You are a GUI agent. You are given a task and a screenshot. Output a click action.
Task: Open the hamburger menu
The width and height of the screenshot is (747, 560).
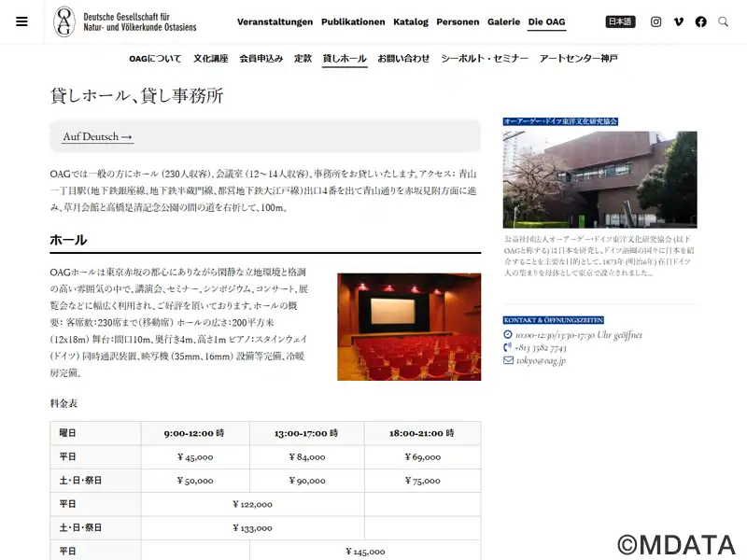(21, 21)
